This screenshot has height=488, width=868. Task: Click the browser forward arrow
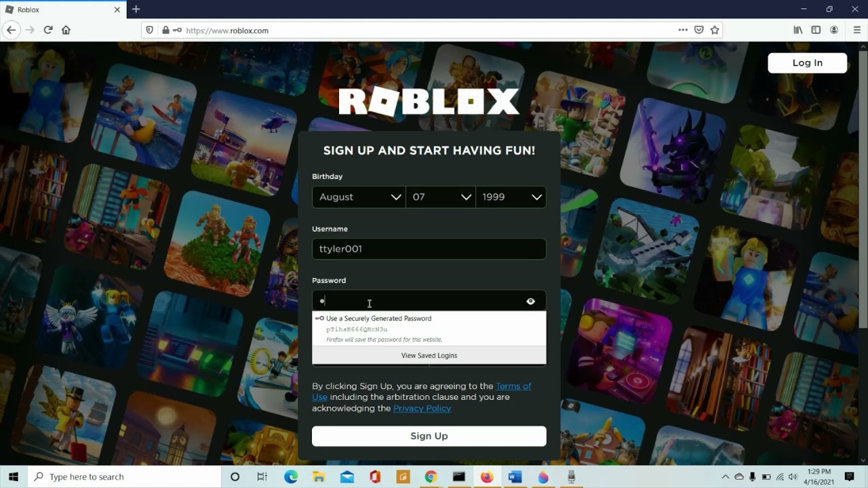click(30, 30)
